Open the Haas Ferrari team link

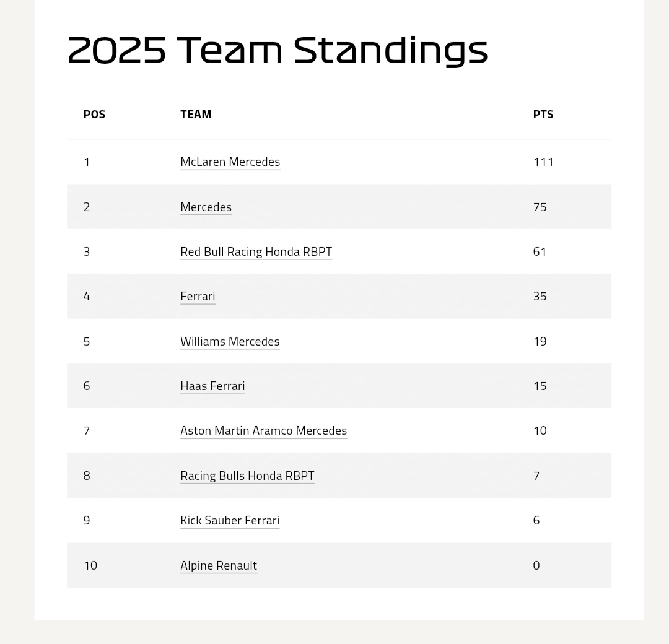pyautogui.click(x=212, y=386)
